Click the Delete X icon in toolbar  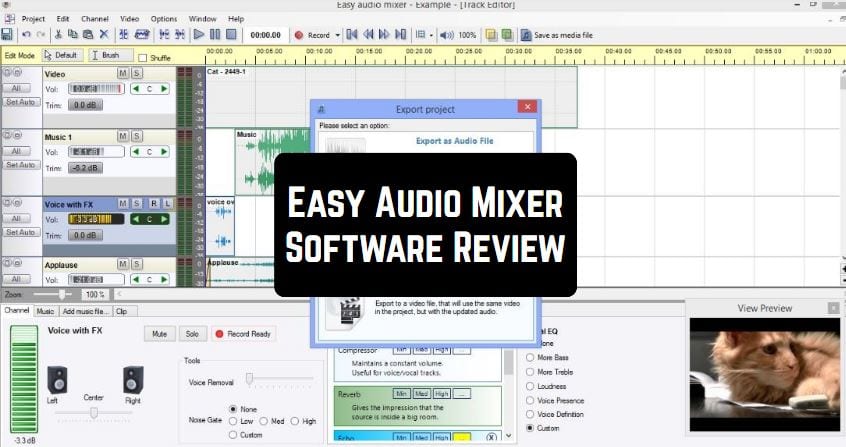click(104, 35)
